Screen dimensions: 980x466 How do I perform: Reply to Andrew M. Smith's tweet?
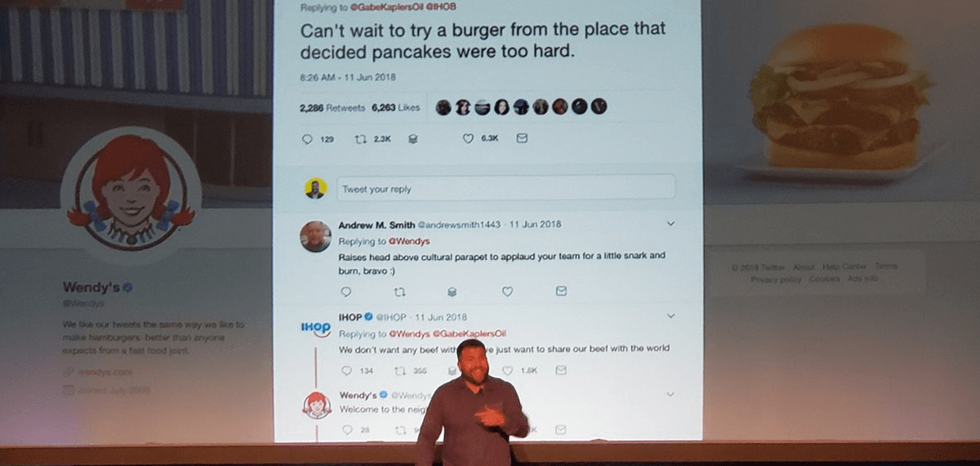345,291
